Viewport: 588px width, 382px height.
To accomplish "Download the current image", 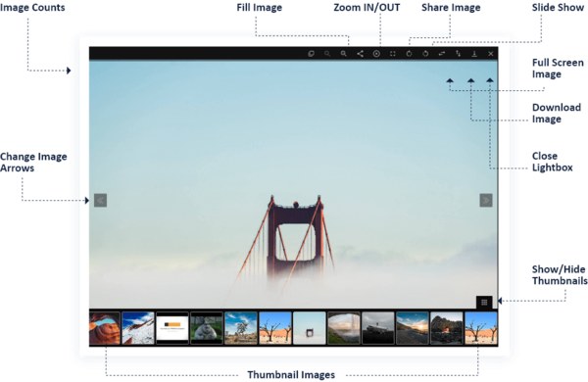I will [474, 54].
